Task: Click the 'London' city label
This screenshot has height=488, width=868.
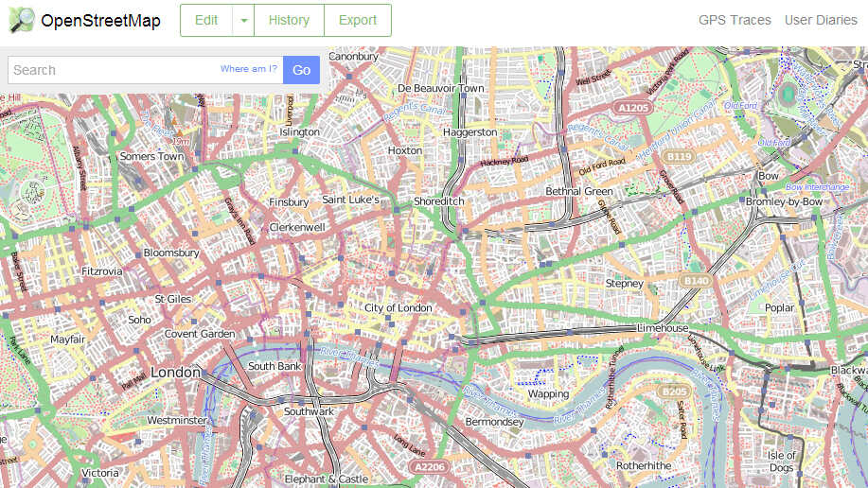Action: click(175, 373)
